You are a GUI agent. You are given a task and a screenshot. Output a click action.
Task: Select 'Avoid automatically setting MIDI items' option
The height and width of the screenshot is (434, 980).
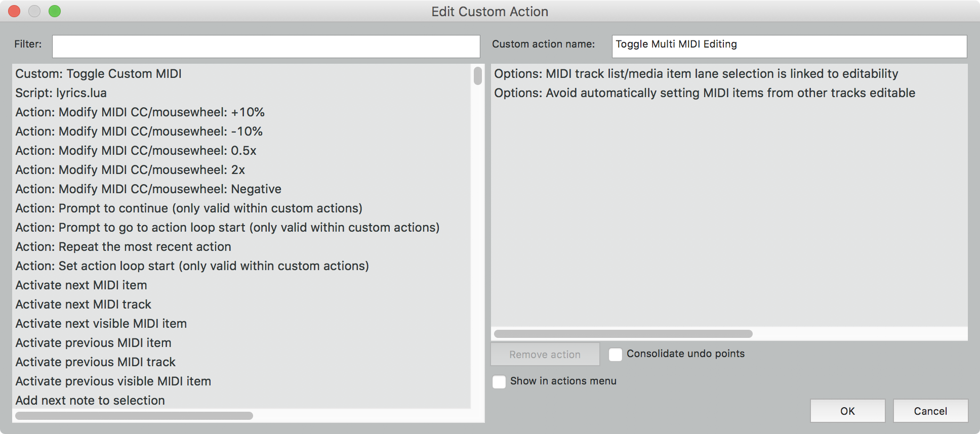[705, 93]
